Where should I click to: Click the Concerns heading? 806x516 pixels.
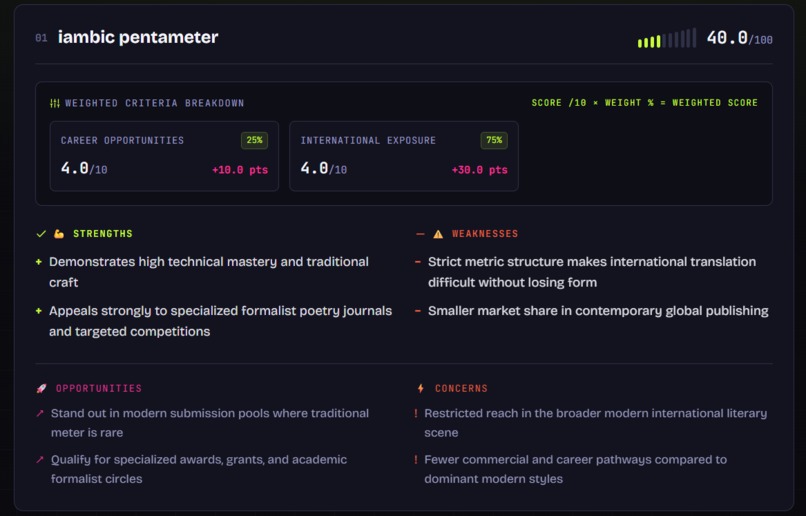coord(462,389)
